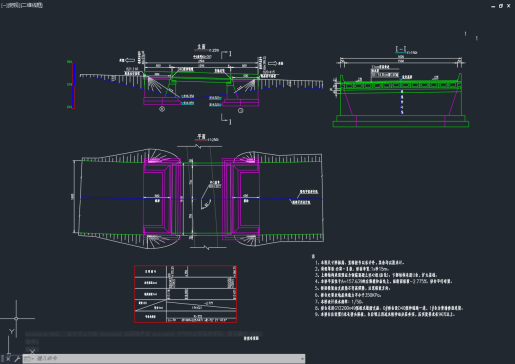Restore the drawing window size
The width and height of the screenshot is (515, 364).
(501, 6)
